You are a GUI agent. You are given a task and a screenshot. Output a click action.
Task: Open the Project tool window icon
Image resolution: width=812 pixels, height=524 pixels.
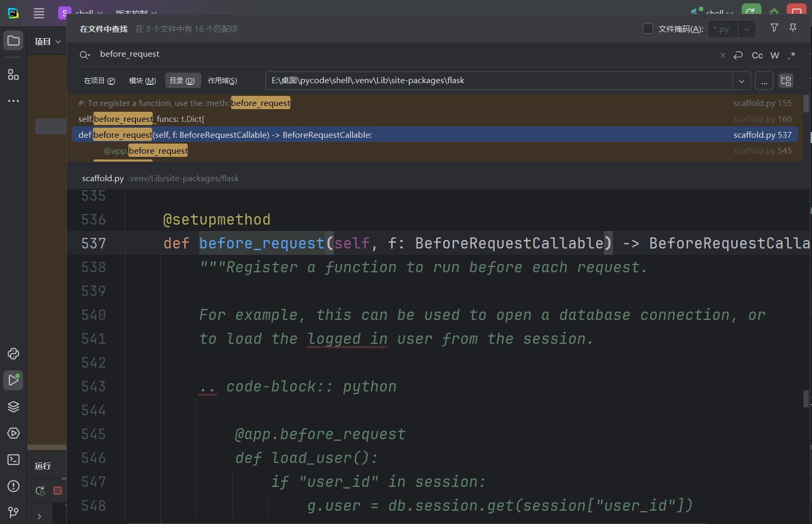pos(13,41)
